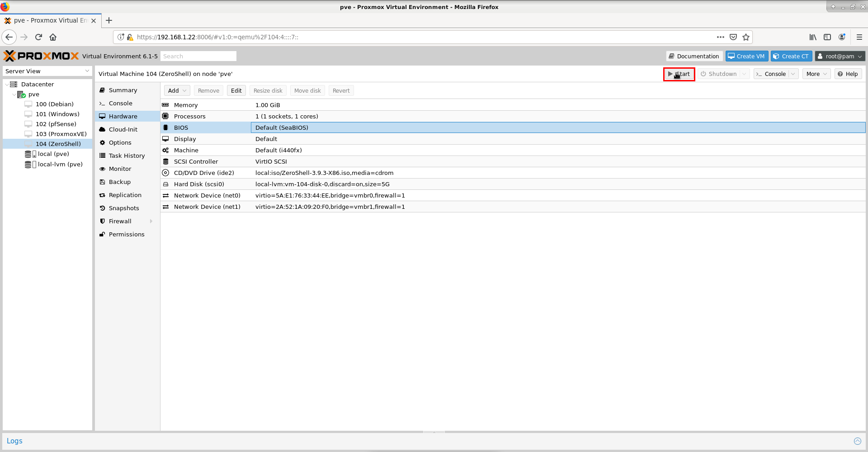Click the net0 network device icon
The width and height of the screenshot is (868, 452).
pos(165,195)
